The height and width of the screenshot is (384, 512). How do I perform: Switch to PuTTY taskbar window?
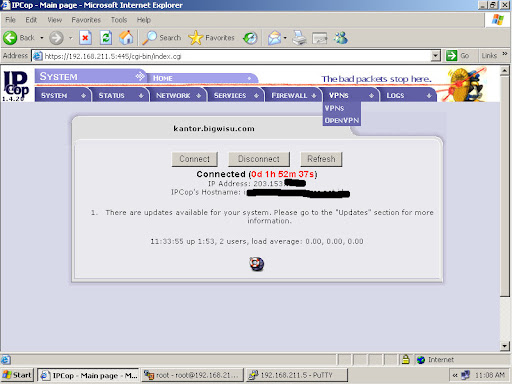(x=297, y=375)
